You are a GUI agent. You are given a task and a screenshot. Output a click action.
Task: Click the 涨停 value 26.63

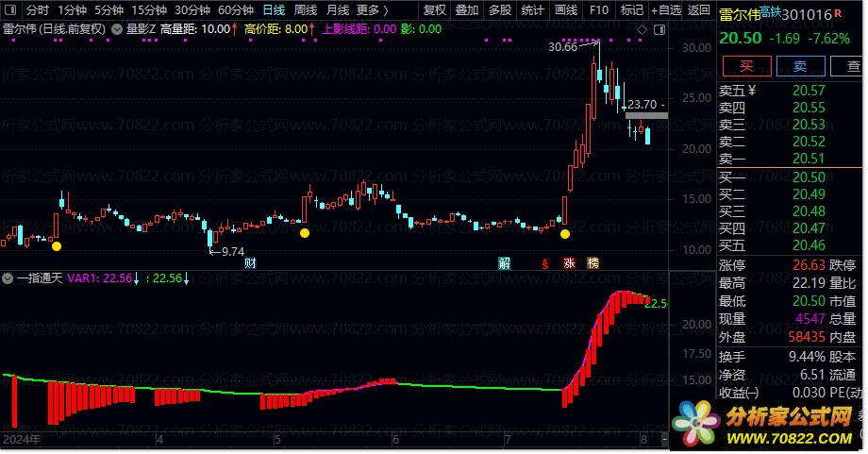click(x=809, y=265)
